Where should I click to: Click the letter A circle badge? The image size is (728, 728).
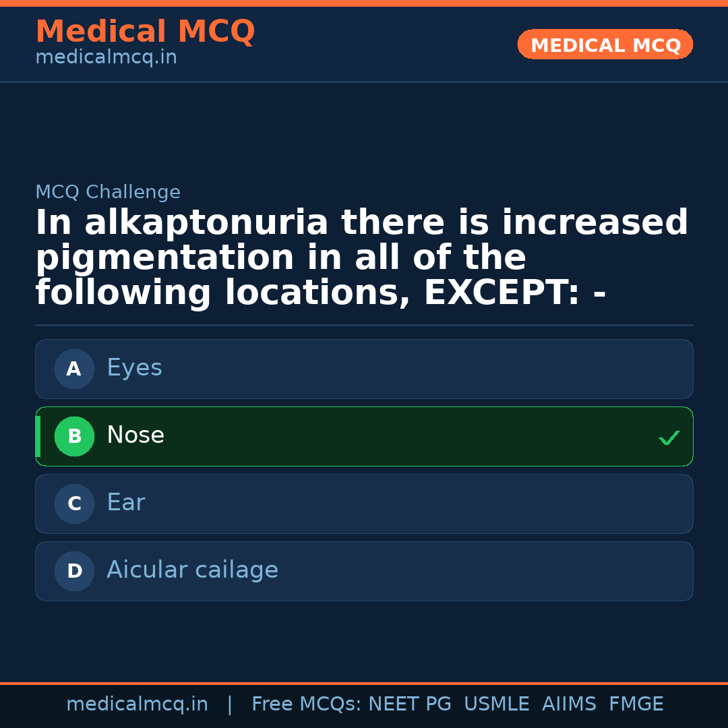click(x=74, y=369)
